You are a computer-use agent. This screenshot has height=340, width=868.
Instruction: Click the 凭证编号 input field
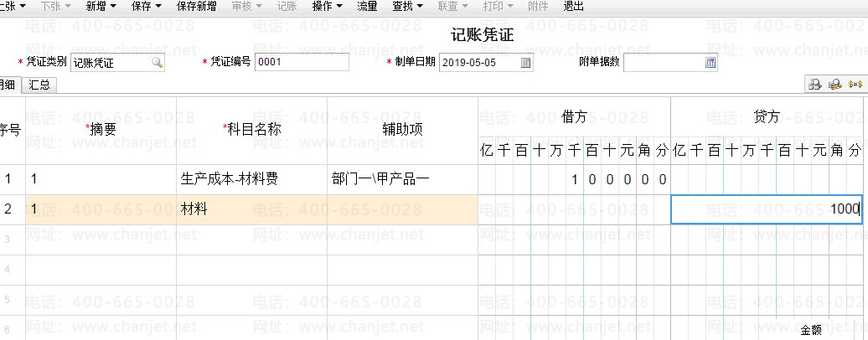click(302, 63)
